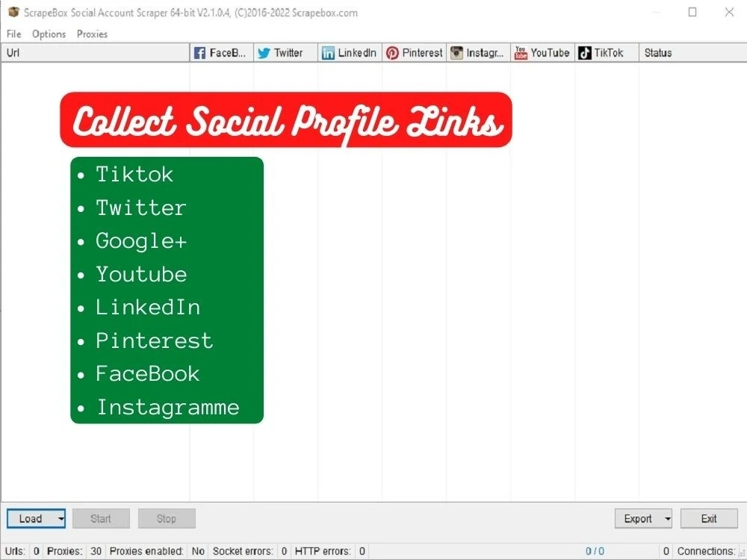747x560 pixels.
Task: Sort by the Status column header
Action: pos(692,53)
